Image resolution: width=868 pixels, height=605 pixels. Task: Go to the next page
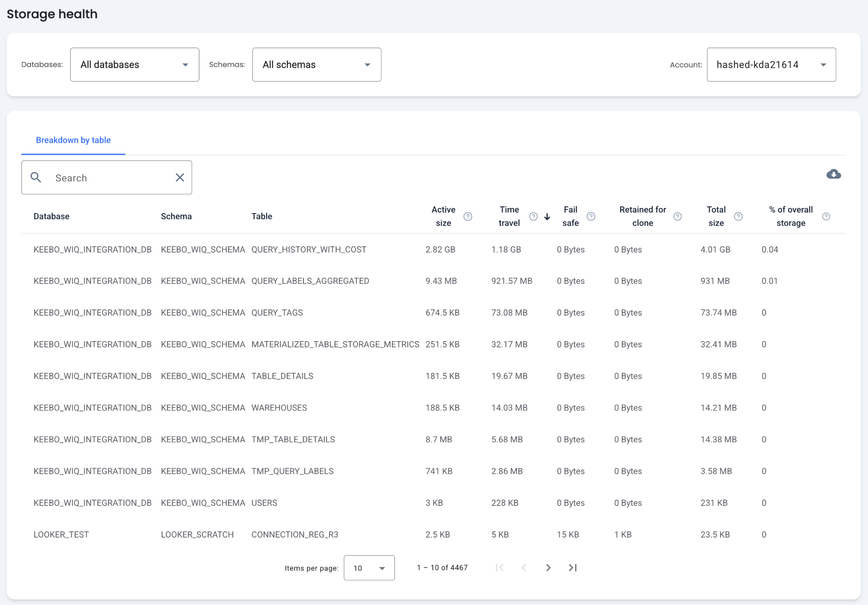click(548, 568)
